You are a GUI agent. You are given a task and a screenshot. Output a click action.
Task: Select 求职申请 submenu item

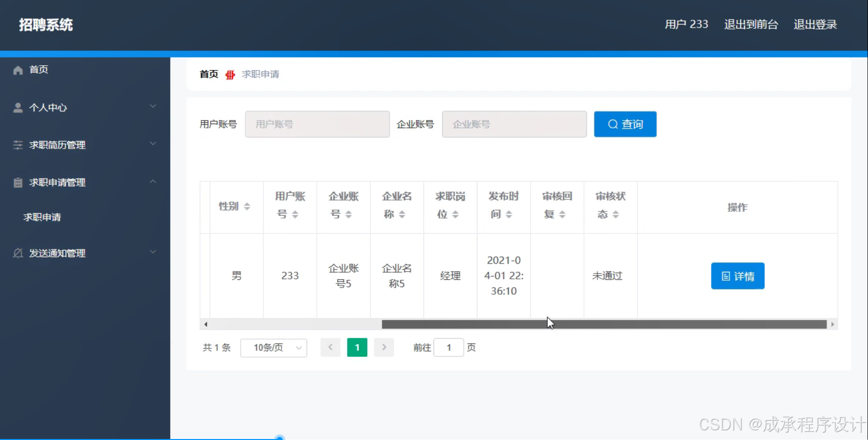tap(42, 217)
